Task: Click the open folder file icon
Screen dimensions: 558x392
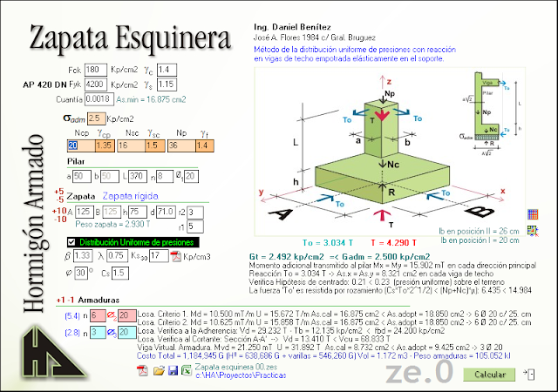Action: click(159, 371)
